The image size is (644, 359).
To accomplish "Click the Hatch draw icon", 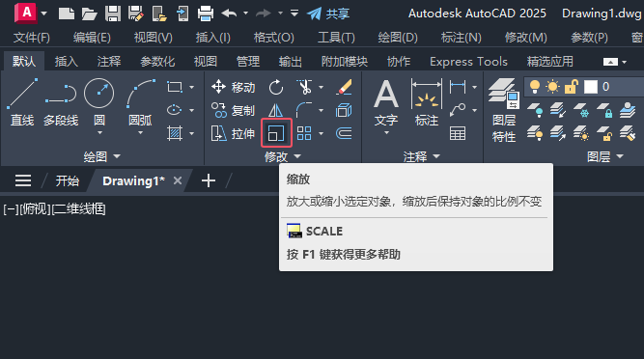I will pos(175,133).
